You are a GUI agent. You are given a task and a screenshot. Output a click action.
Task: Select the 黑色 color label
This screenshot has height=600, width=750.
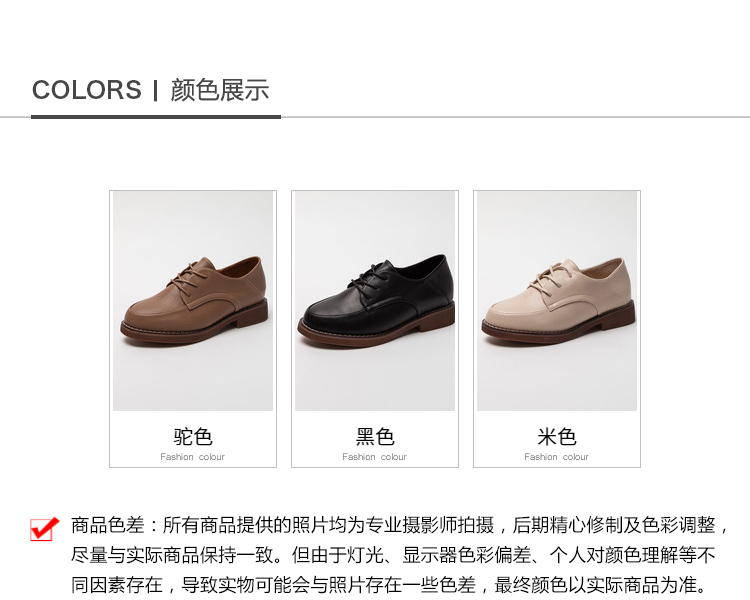click(x=375, y=437)
